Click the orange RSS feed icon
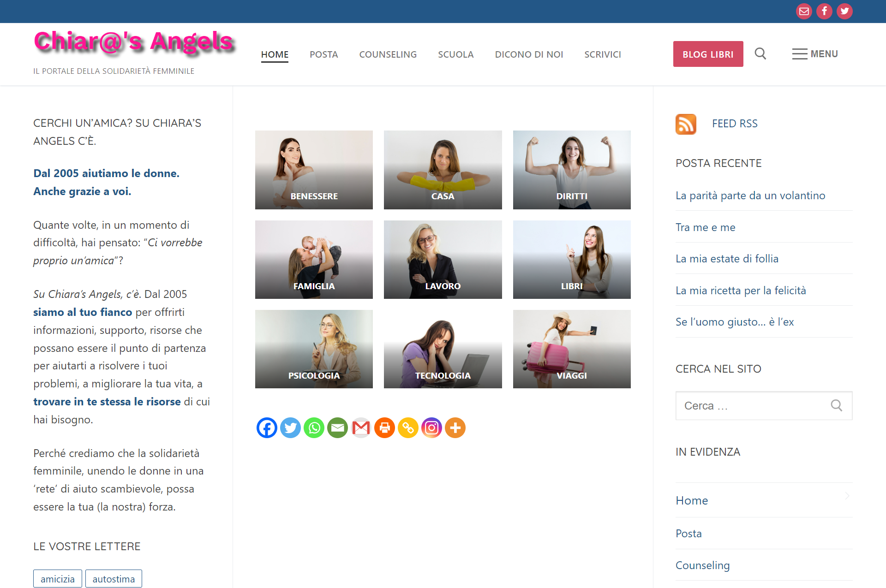 tap(686, 124)
